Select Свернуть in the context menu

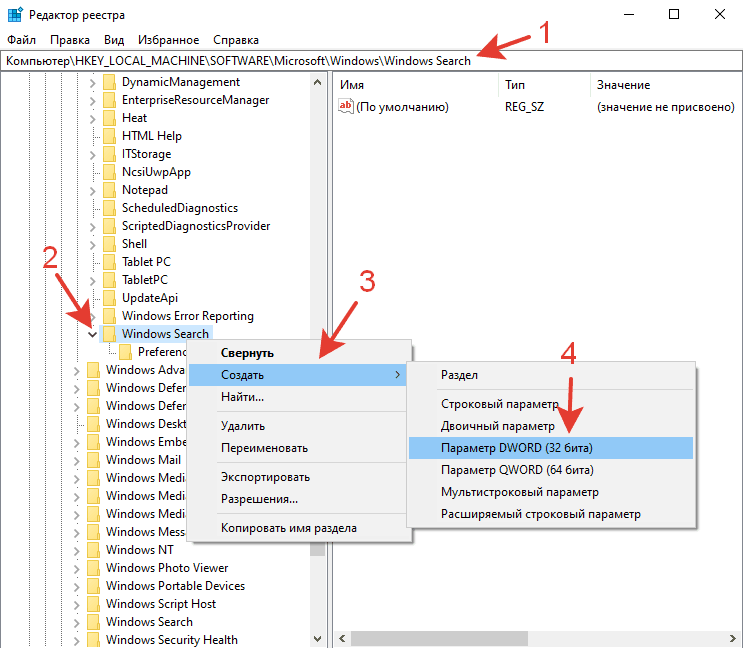click(298, 353)
